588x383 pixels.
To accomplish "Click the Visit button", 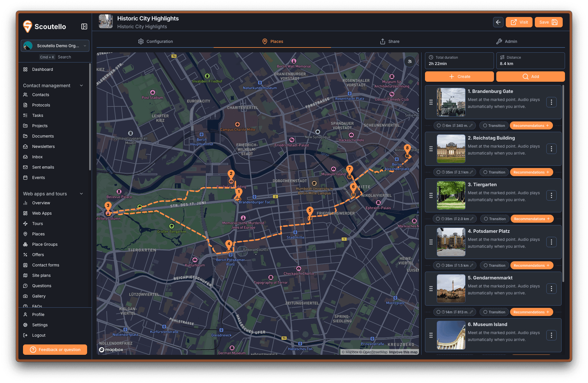I will point(519,22).
